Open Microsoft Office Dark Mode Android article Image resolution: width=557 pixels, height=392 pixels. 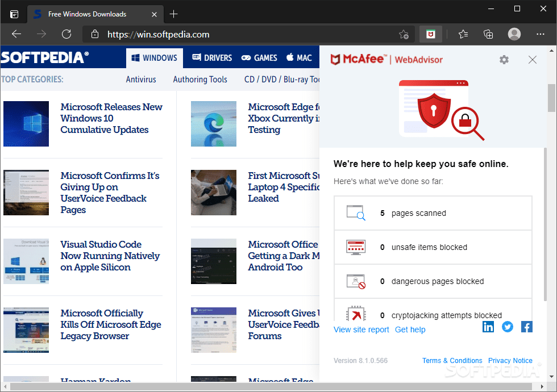pos(284,256)
